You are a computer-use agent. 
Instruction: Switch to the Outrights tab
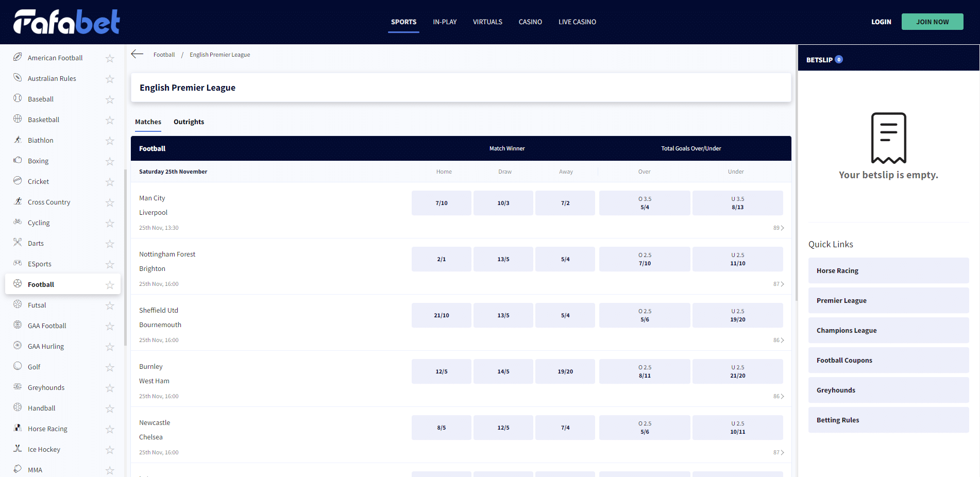coord(189,122)
